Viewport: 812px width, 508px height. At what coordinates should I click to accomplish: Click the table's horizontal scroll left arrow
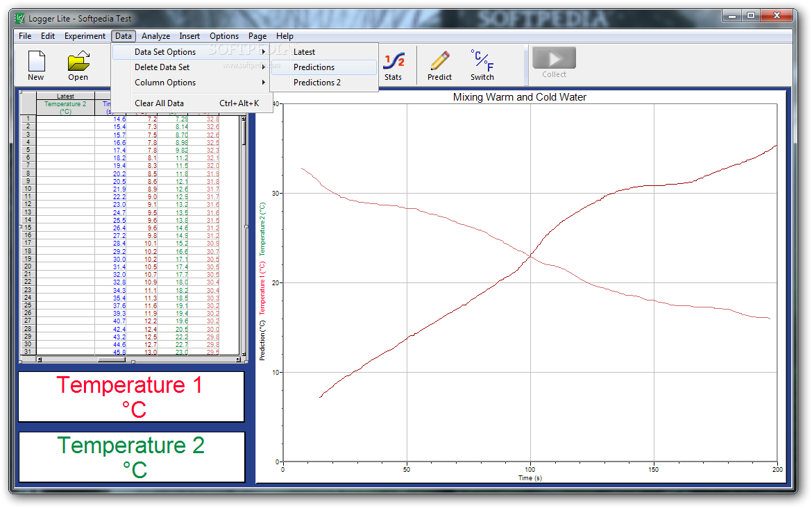click(40, 359)
